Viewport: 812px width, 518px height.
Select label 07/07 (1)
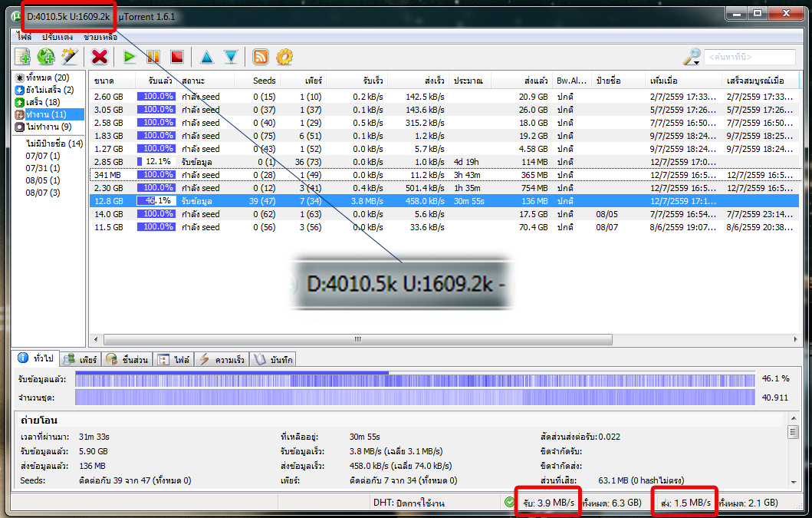[43, 156]
